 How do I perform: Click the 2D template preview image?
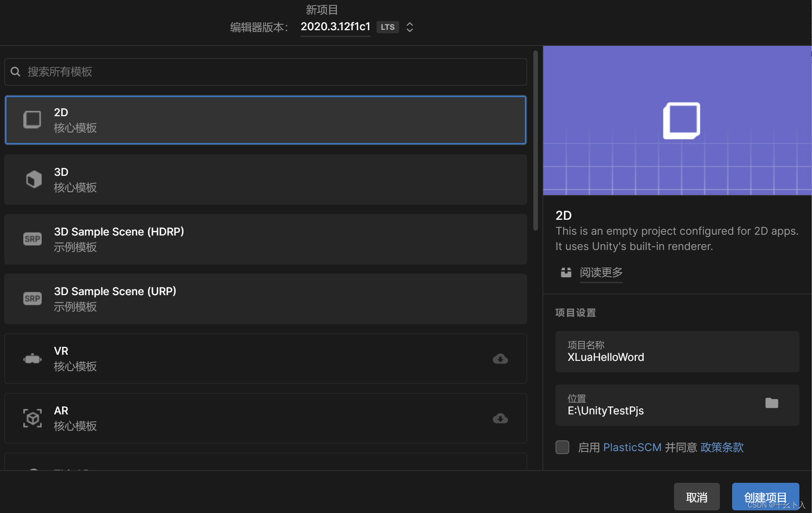[x=677, y=120]
